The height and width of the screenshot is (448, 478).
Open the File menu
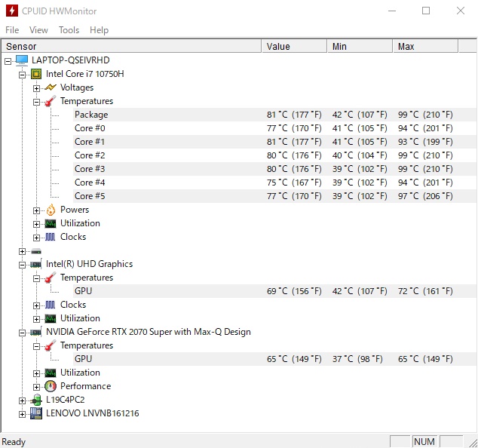[x=12, y=30]
